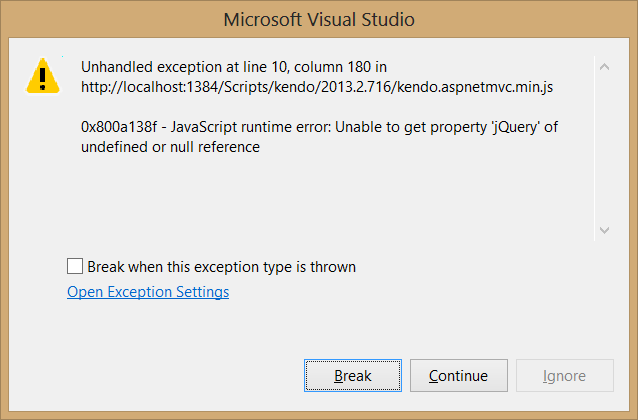Click the scrollbar down arrow
Screen dimensions: 638x420
(603, 229)
